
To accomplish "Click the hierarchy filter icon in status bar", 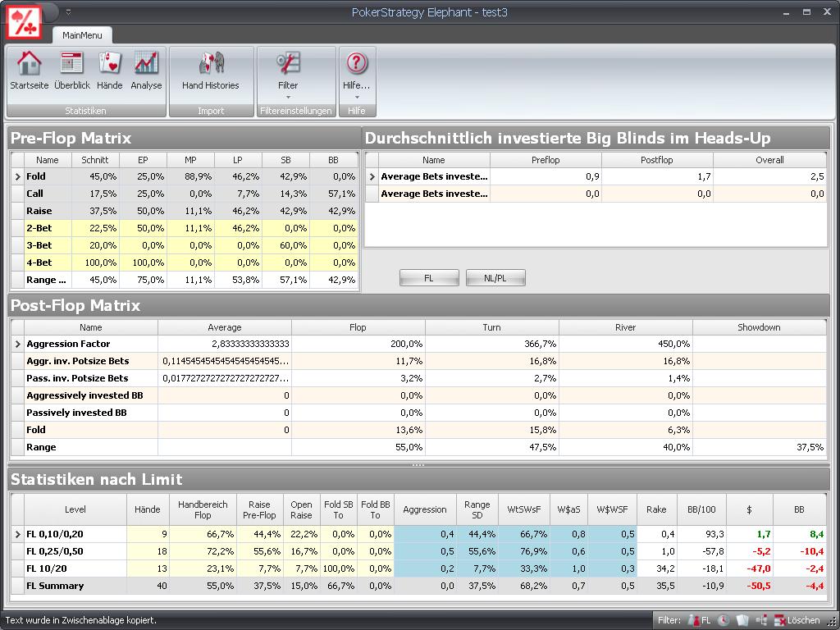I will 761,620.
